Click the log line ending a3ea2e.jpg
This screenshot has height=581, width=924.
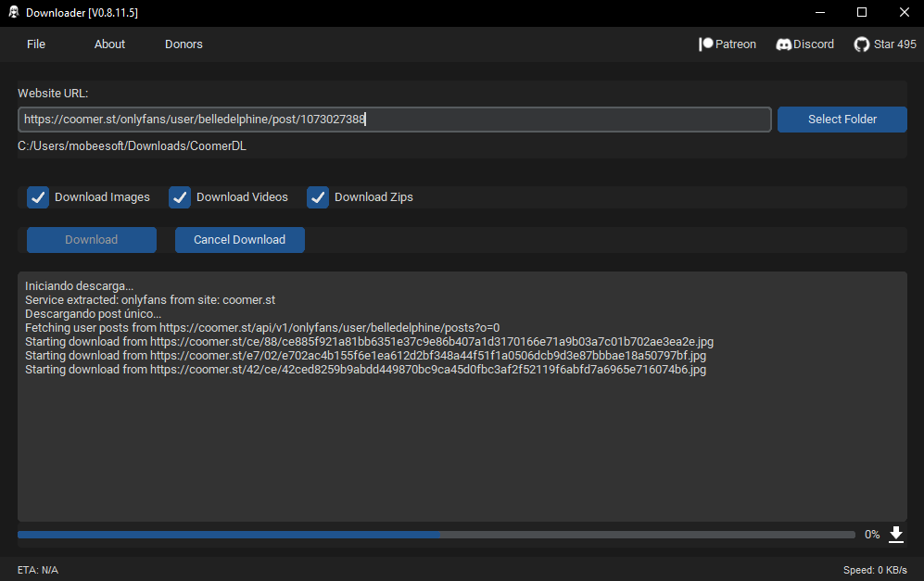click(x=369, y=342)
